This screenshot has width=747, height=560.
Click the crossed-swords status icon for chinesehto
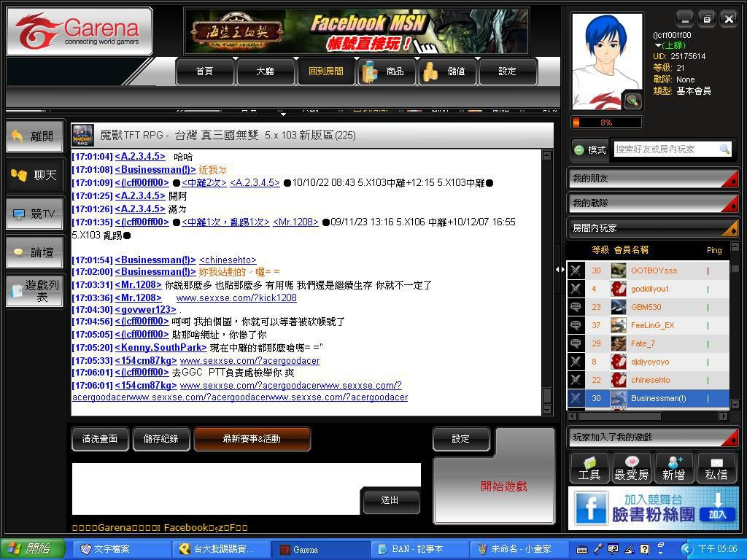pos(576,380)
